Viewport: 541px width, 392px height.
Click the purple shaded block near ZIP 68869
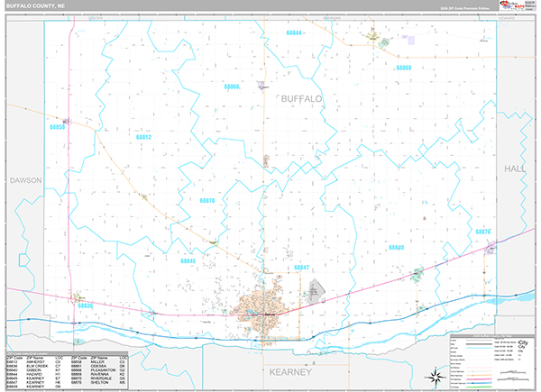(411, 40)
